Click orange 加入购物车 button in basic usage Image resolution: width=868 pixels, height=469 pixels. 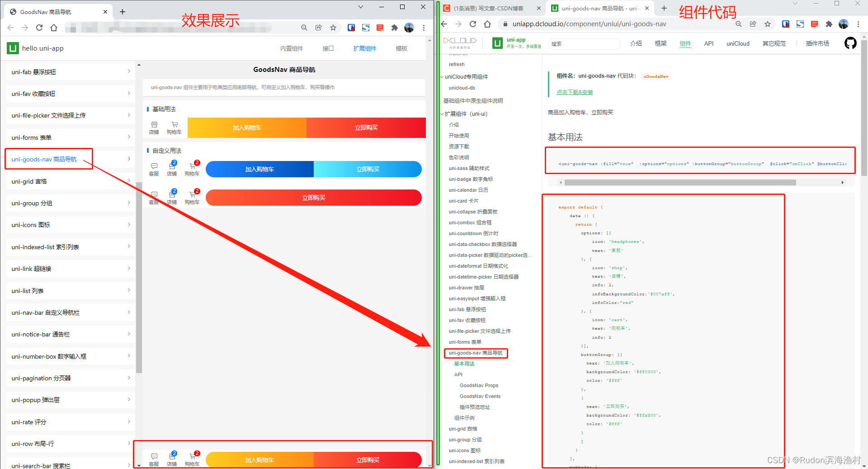coord(247,128)
